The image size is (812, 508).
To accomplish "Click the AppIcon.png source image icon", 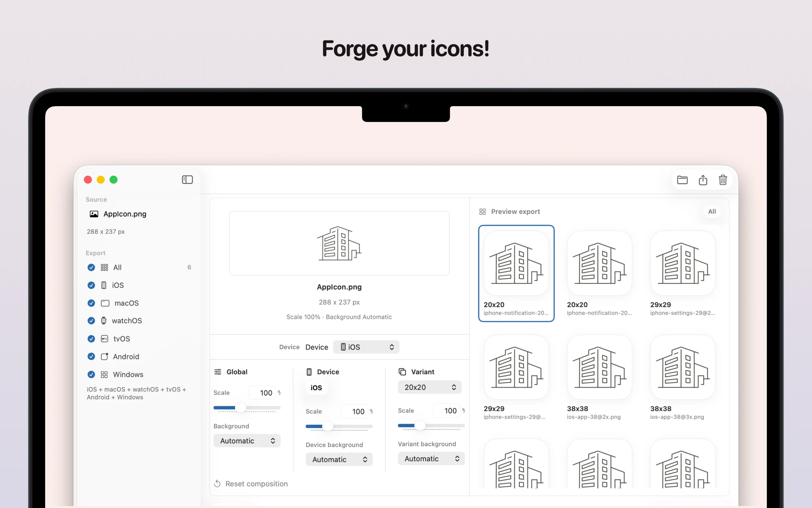I will click(94, 214).
